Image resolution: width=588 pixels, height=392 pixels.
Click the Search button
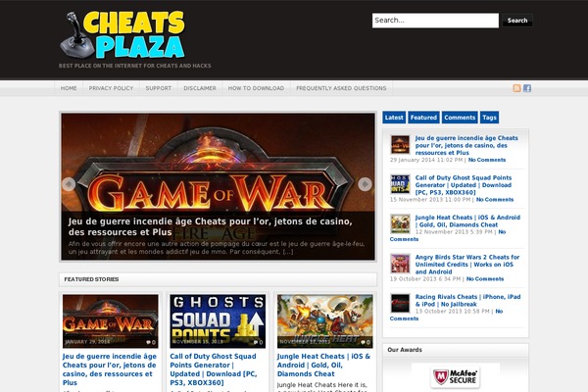tap(517, 21)
